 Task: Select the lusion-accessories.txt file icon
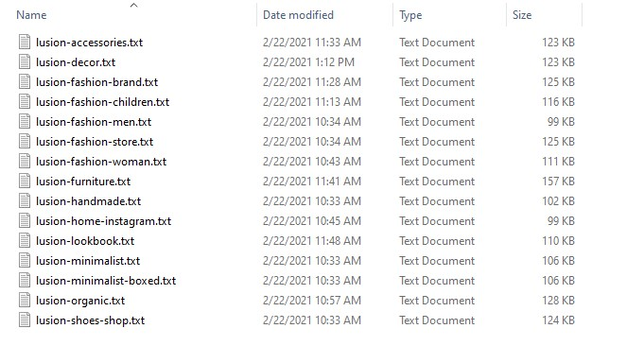(25, 43)
